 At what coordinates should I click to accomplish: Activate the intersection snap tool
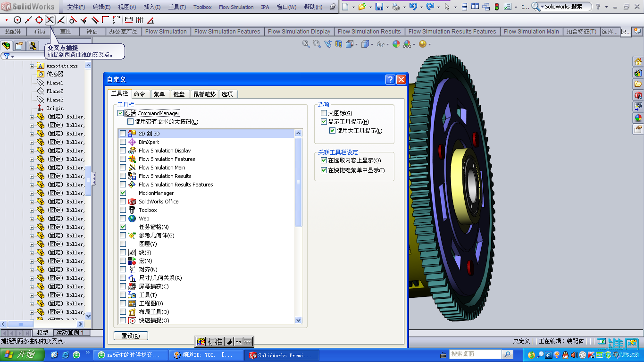click(x=50, y=20)
